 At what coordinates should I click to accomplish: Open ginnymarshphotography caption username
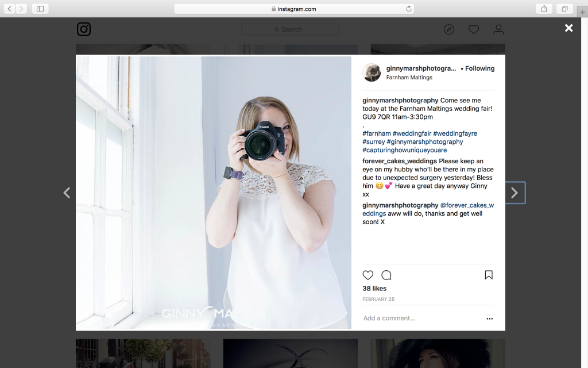click(400, 100)
